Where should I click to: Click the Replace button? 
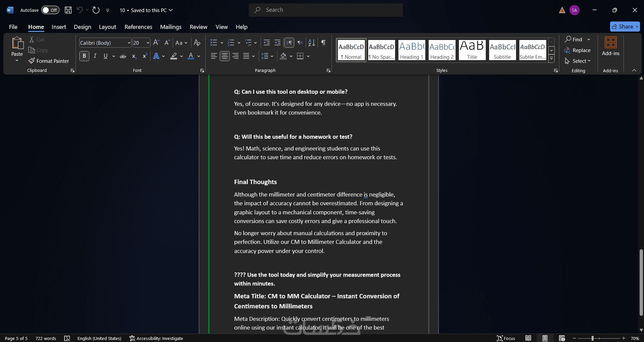pos(577,50)
